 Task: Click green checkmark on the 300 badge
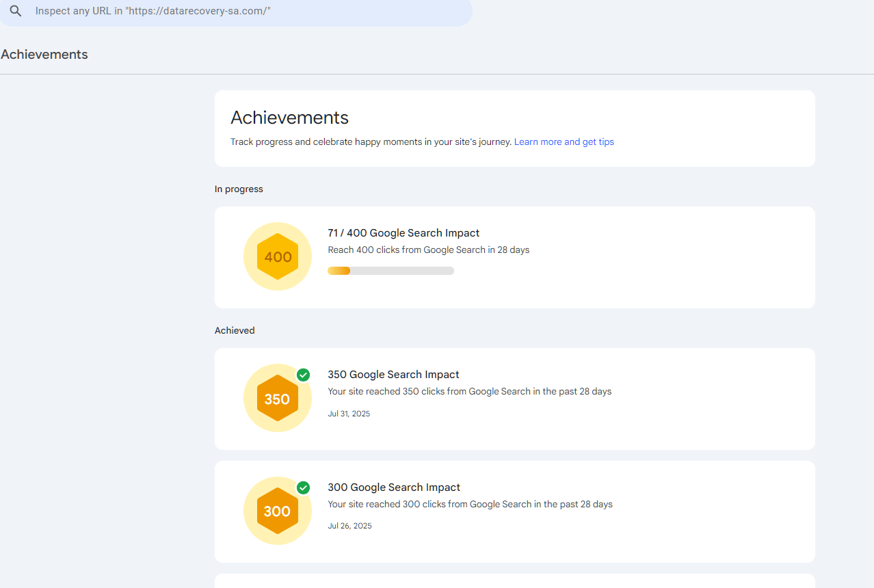(x=304, y=487)
